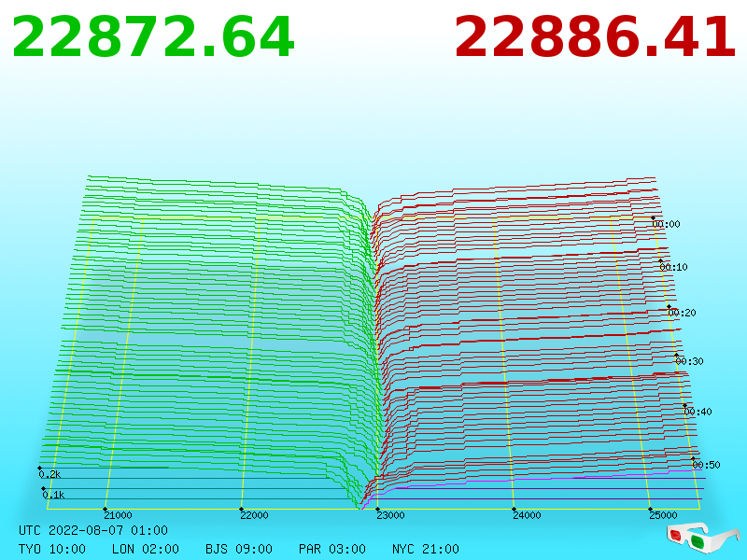This screenshot has width=747, height=560.
Task: Click the 0.1k depth axis label
Action: coord(53,495)
